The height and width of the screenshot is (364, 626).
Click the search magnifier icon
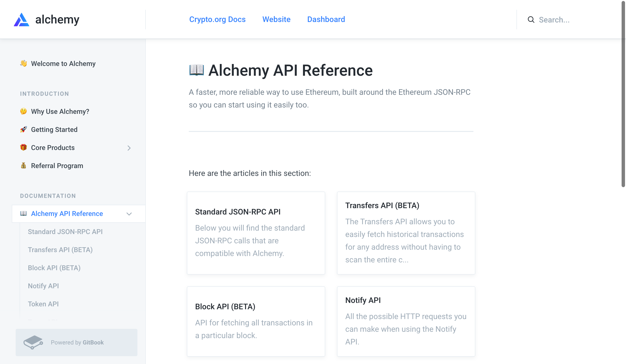click(531, 20)
